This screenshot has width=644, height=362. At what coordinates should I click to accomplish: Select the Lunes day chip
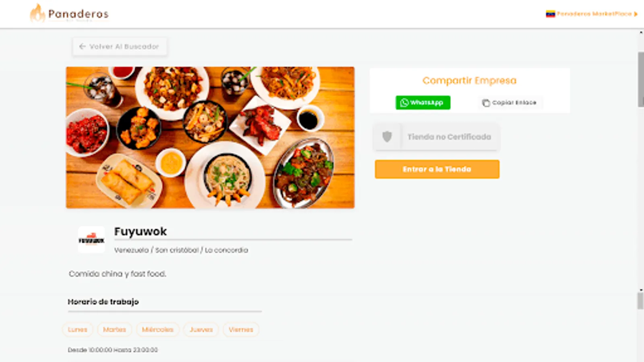pos(78,330)
